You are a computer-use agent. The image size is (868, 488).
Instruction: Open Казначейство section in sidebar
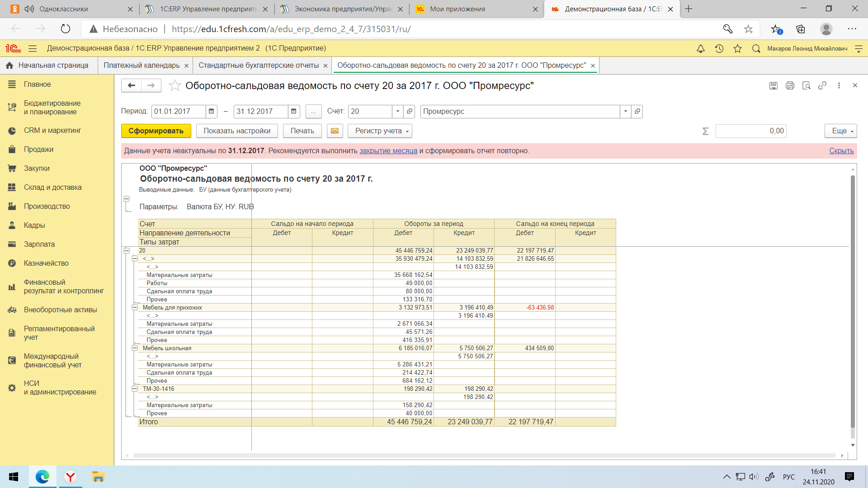46,263
